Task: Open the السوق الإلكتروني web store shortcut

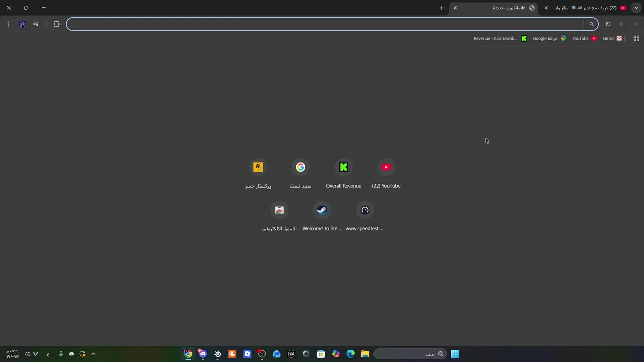Action: pos(279,217)
